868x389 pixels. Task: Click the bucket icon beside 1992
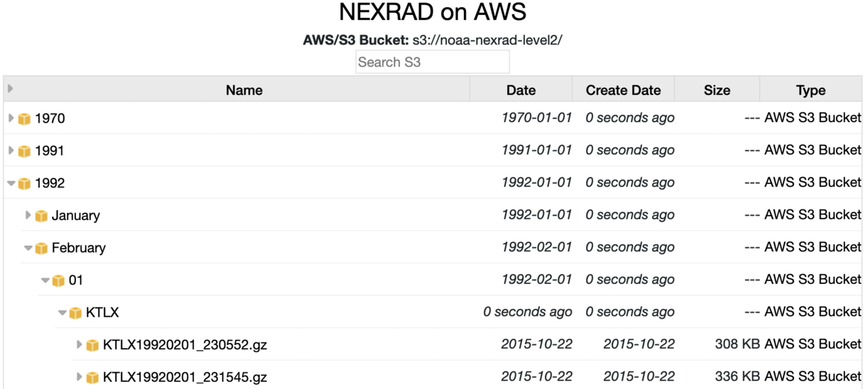pos(24,183)
